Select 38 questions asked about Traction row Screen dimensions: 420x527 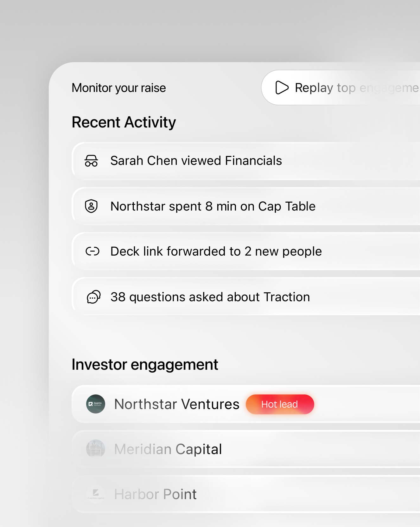coord(246,296)
